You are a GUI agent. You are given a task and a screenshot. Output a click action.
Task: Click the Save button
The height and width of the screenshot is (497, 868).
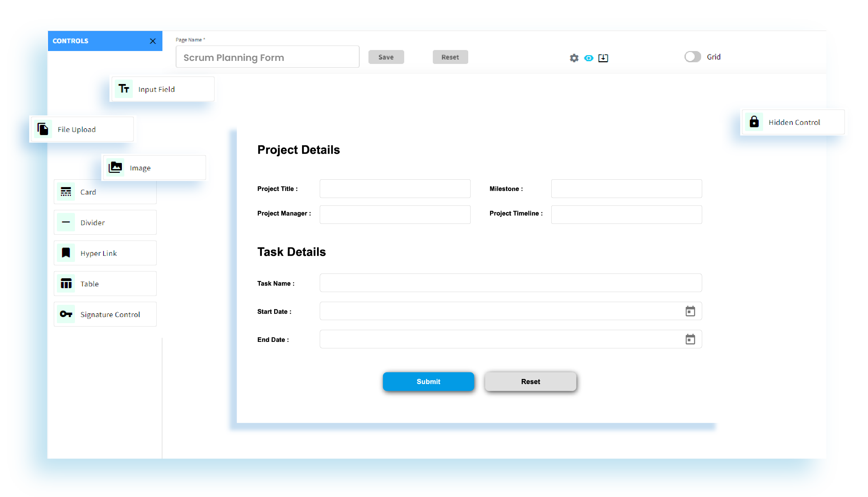[x=386, y=57]
